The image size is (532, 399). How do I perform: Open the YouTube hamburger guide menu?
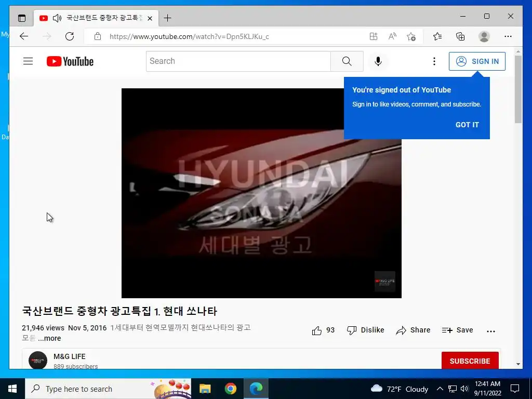click(28, 61)
